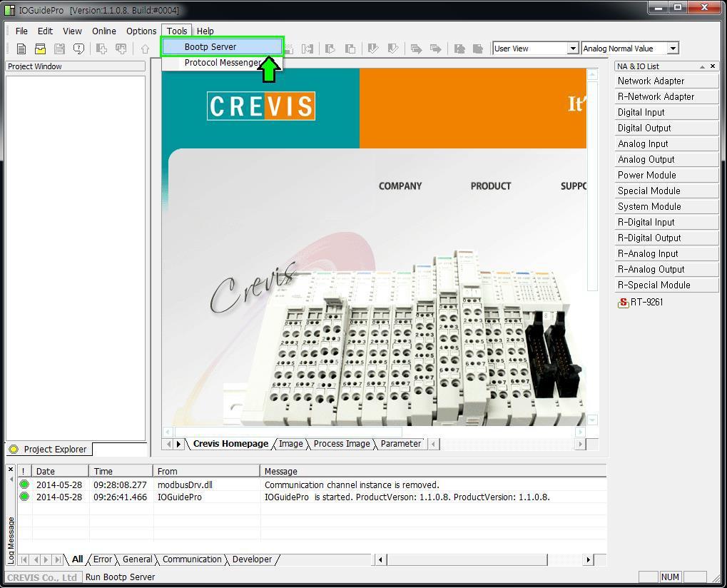Screen dimensions: 727x588
Task: Expand the R-Digital Input category
Action: pos(666,223)
